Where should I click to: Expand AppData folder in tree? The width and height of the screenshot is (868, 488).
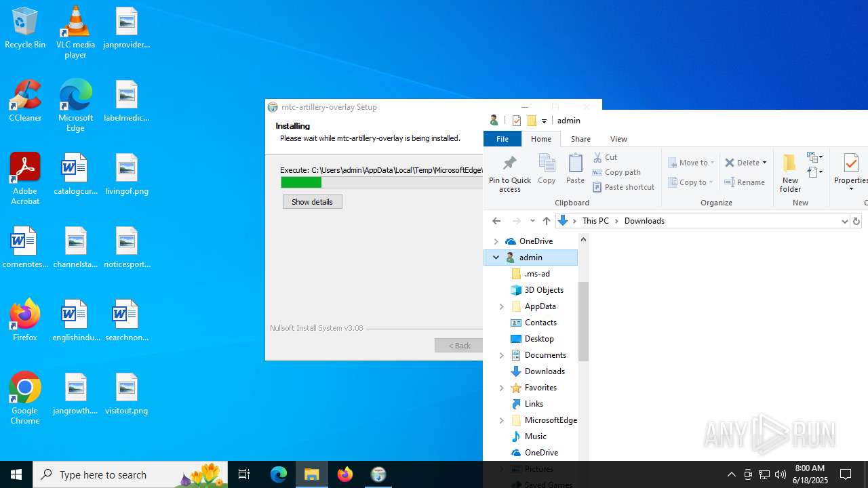pyautogui.click(x=502, y=306)
